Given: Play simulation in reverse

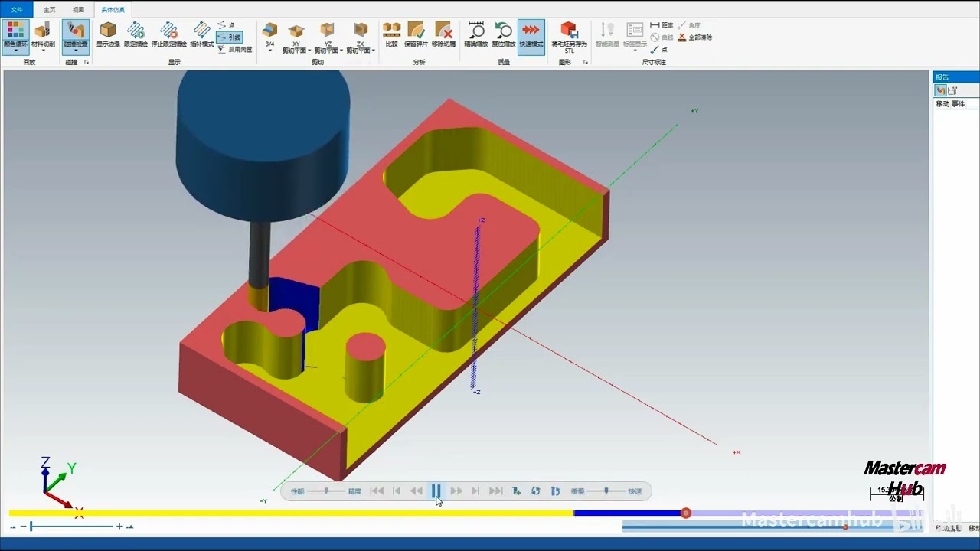Looking at the screenshot, I should point(416,491).
